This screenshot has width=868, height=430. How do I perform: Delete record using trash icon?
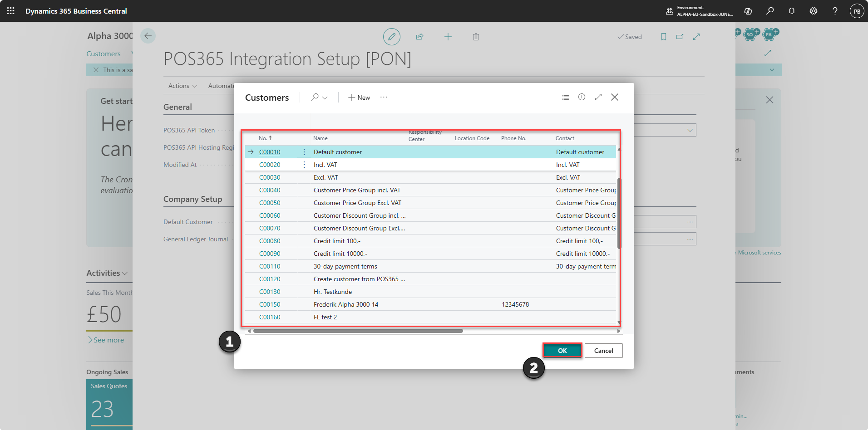(x=476, y=37)
